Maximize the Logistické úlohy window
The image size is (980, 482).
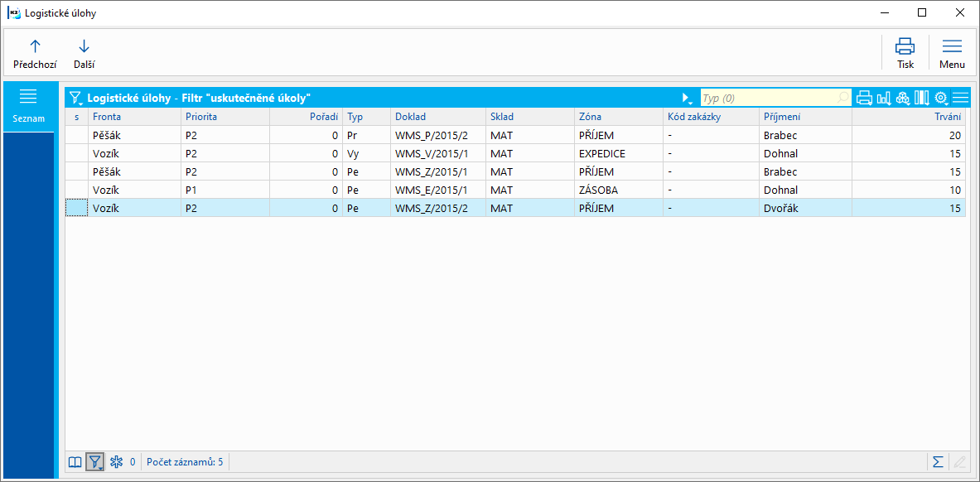922,12
